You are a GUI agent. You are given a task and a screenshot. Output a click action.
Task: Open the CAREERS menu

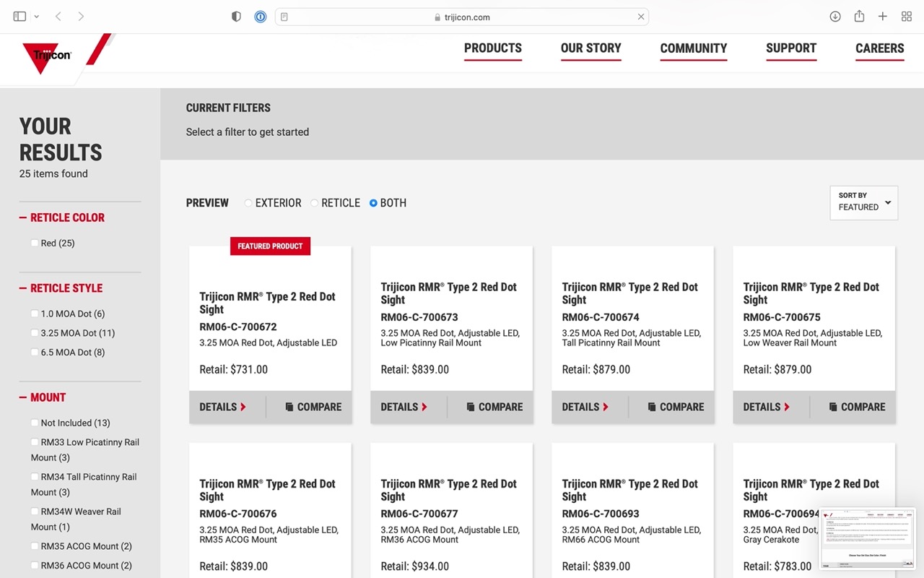coord(880,48)
